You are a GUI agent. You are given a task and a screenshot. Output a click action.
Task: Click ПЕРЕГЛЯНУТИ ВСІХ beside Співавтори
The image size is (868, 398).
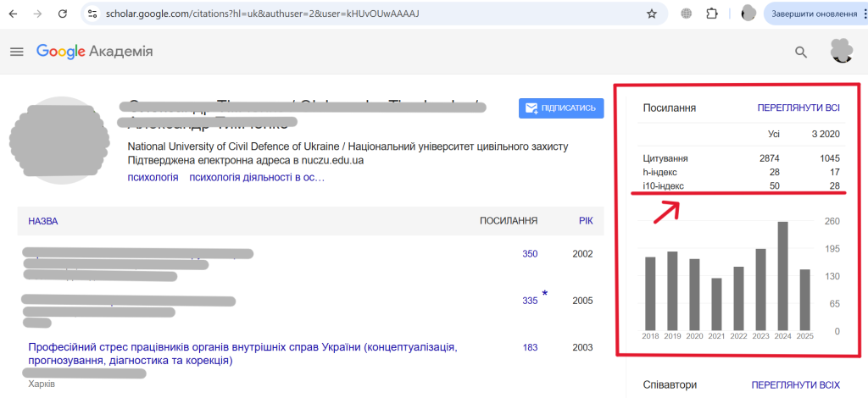(x=795, y=384)
